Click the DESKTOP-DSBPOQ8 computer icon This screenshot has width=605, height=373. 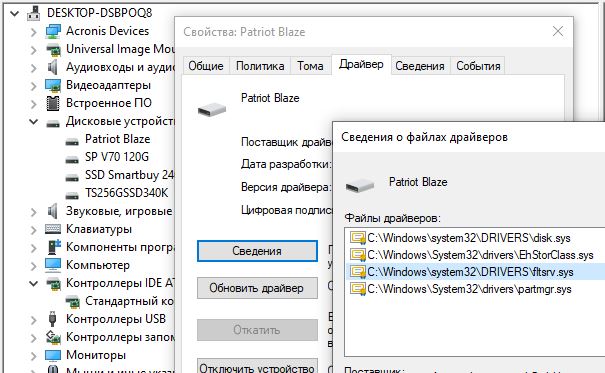pos(34,13)
